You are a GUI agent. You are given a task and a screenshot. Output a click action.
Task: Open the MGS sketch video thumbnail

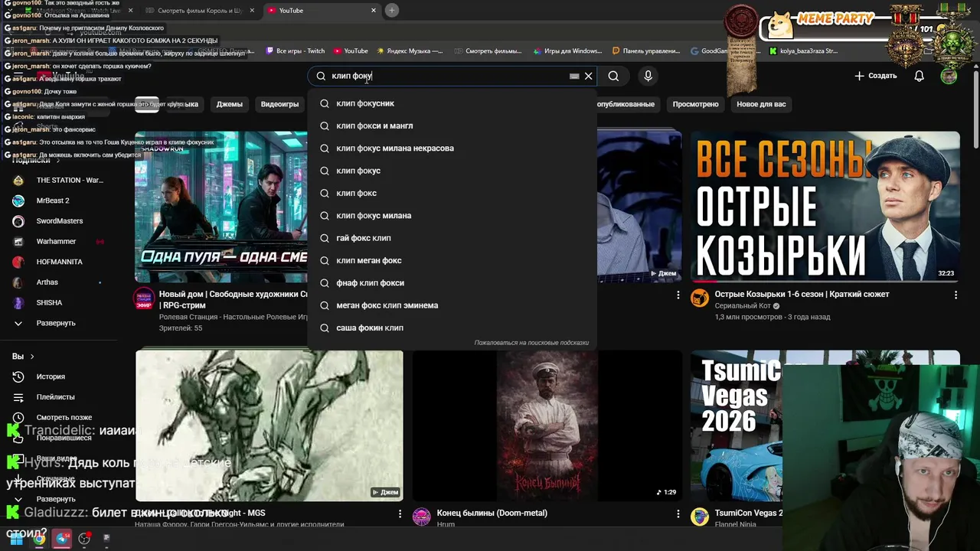tap(269, 425)
